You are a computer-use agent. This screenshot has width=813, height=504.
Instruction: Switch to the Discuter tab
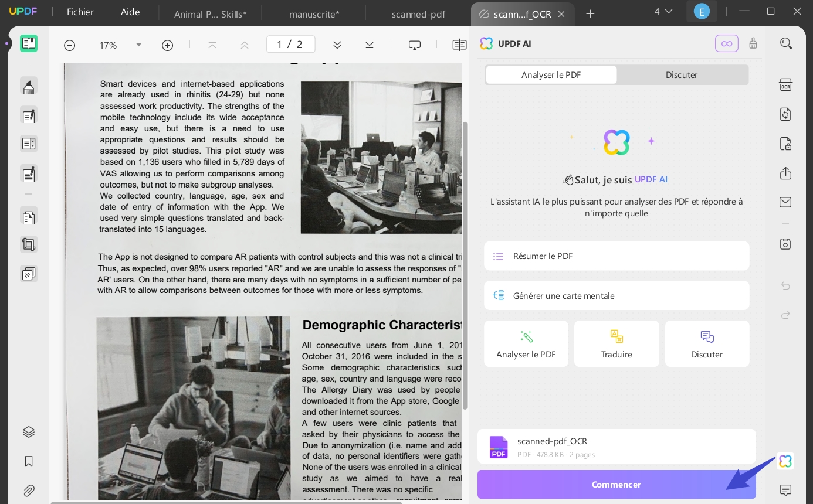point(682,75)
